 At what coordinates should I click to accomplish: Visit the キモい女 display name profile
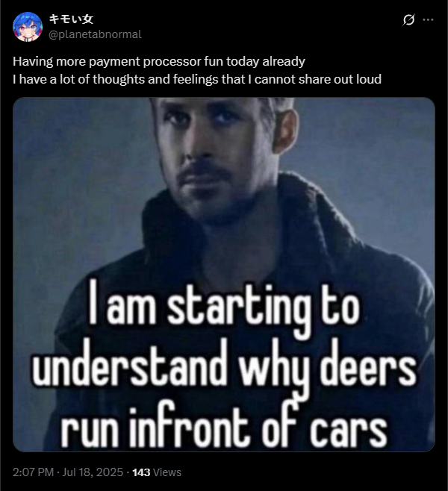point(71,19)
